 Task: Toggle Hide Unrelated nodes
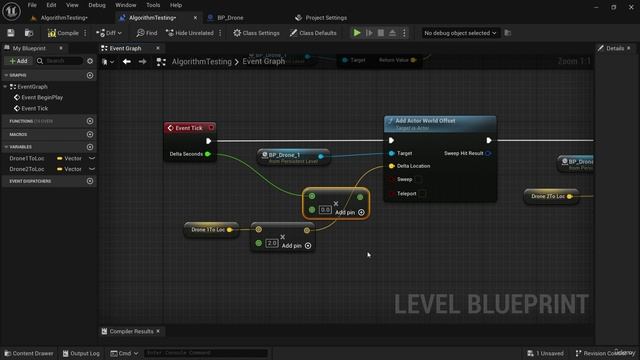pyautogui.click(x=190, y=33)
